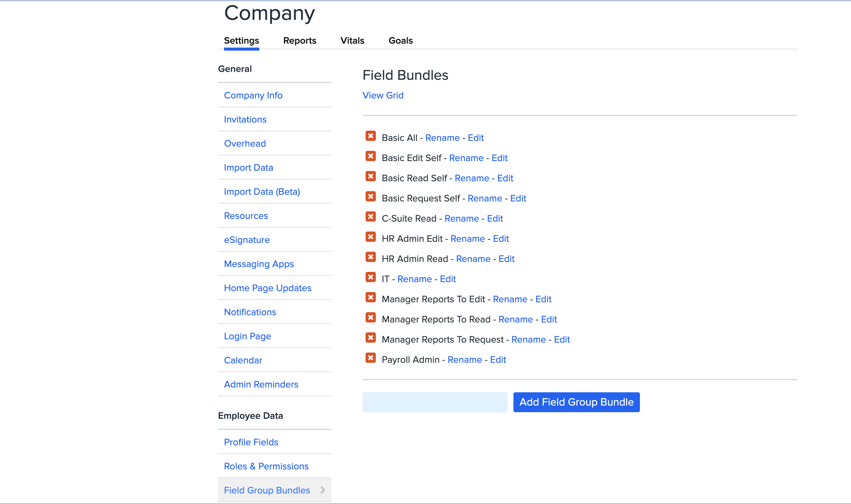Rename the HR Admin Read bundle

point(473,259)
